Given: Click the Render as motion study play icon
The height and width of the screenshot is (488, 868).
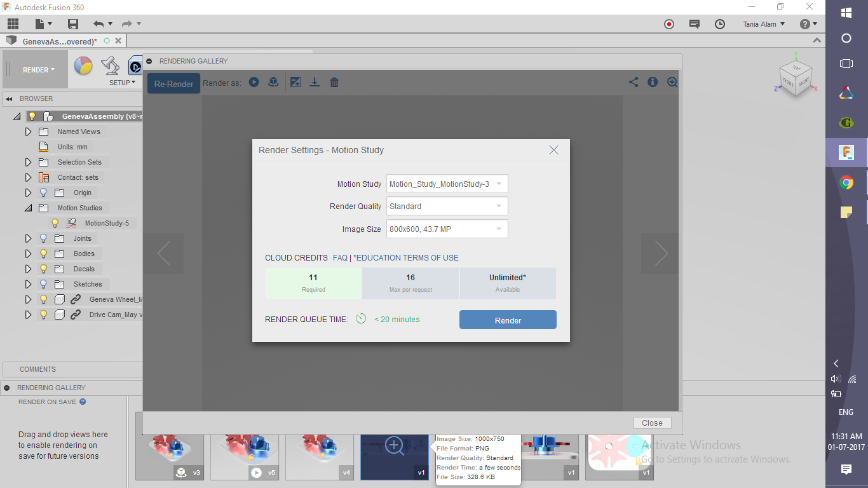Looking at the screenshot, I should pos(254,82).
